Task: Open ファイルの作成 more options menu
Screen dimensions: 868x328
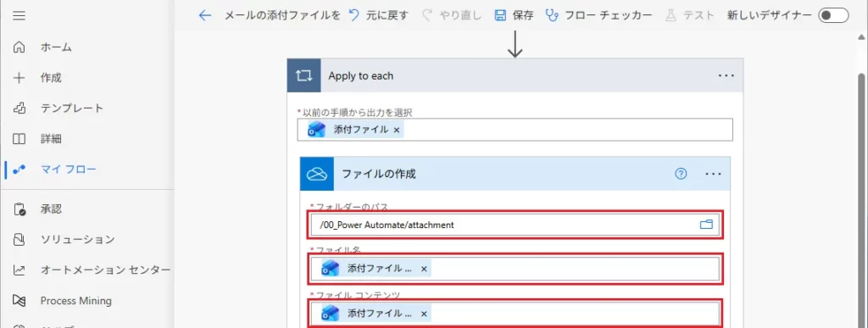Action: (x=714, y=174)
